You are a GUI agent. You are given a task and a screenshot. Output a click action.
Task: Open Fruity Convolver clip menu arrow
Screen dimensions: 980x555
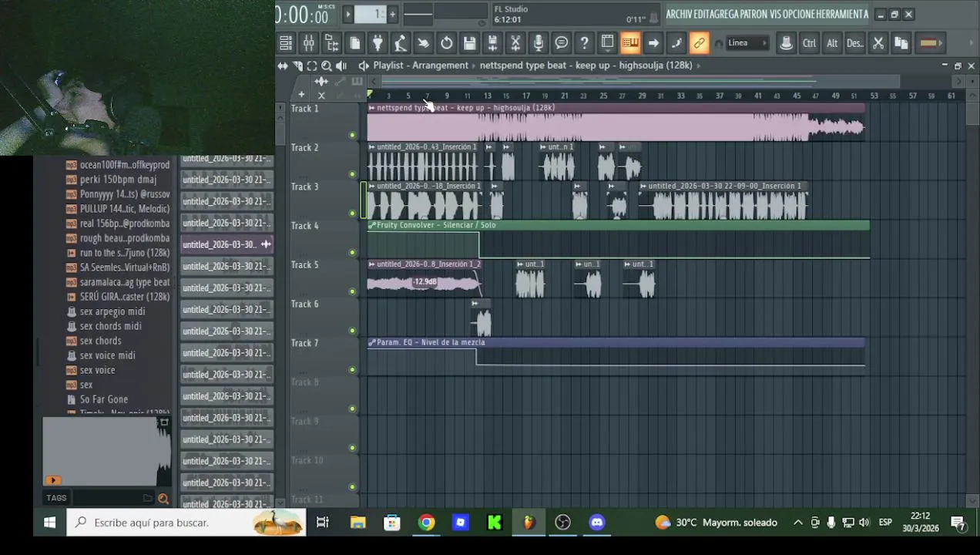coord(371,225)
